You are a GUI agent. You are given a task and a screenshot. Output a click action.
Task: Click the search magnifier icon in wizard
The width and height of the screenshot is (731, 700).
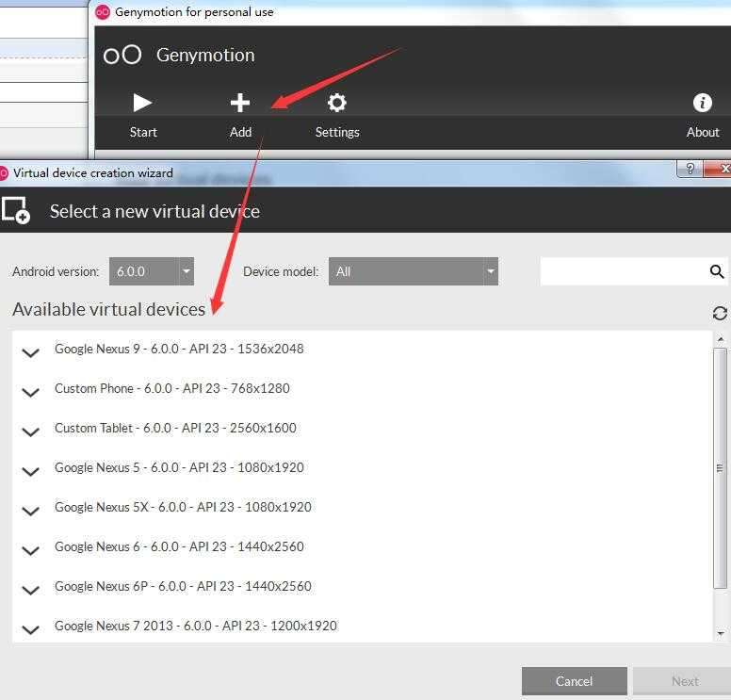tap(717, 271)
